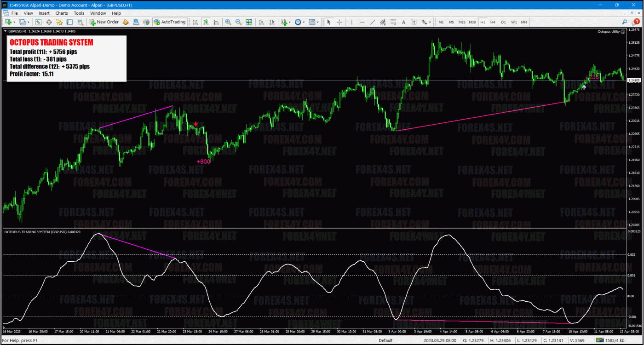Select the Draw Horizontal Line tool
This screenshot has width=644, height=345.
(x=362, y=22)
